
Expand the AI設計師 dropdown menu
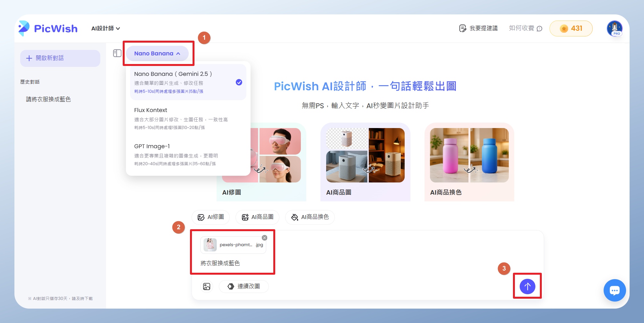105,28
